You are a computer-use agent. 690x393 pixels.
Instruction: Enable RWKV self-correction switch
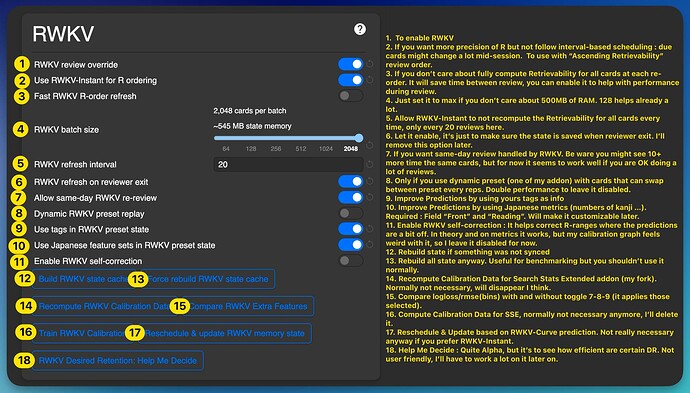click(351, 261)
